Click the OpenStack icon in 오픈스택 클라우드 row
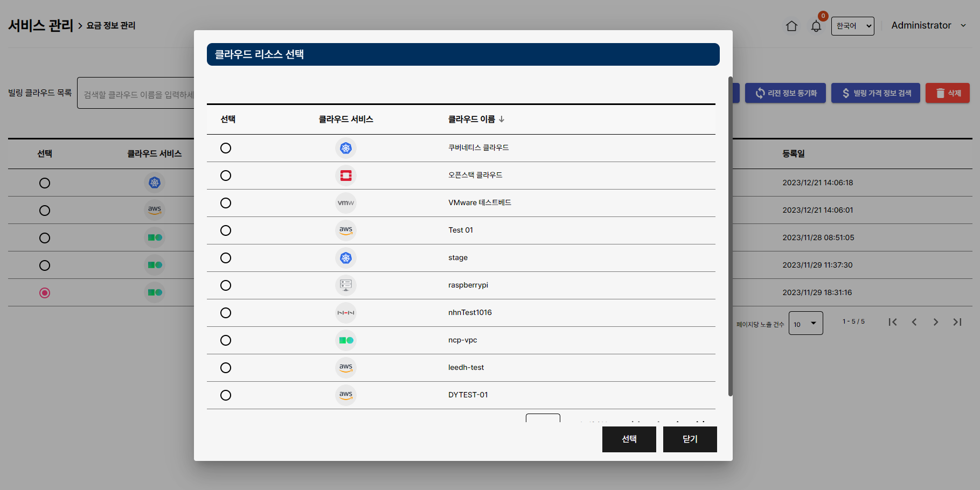Viewport: 980px width, 490px height. [x=346, y=176]
